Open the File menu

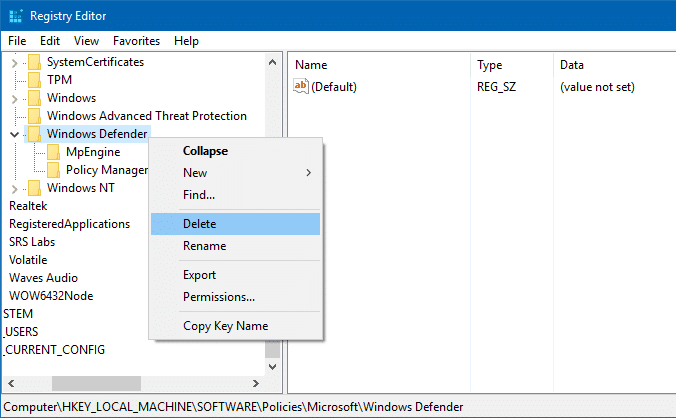point(17,41)
